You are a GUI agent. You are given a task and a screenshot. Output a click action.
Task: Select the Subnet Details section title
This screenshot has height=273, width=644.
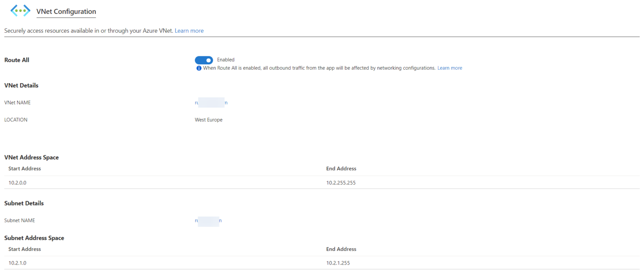pos(23,203)
